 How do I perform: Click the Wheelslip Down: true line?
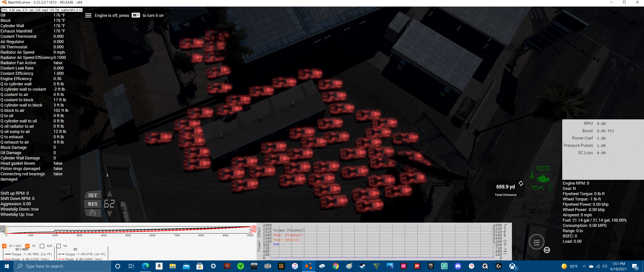coord(19,209)
